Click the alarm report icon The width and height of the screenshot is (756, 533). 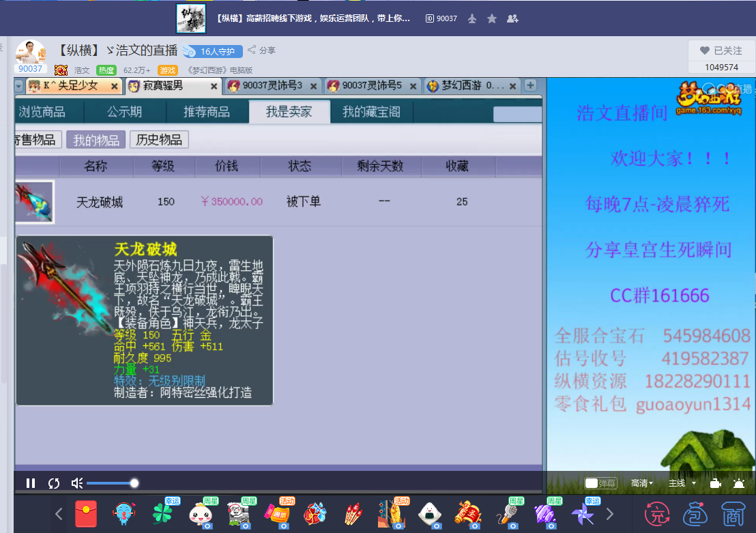coord(739,482)
